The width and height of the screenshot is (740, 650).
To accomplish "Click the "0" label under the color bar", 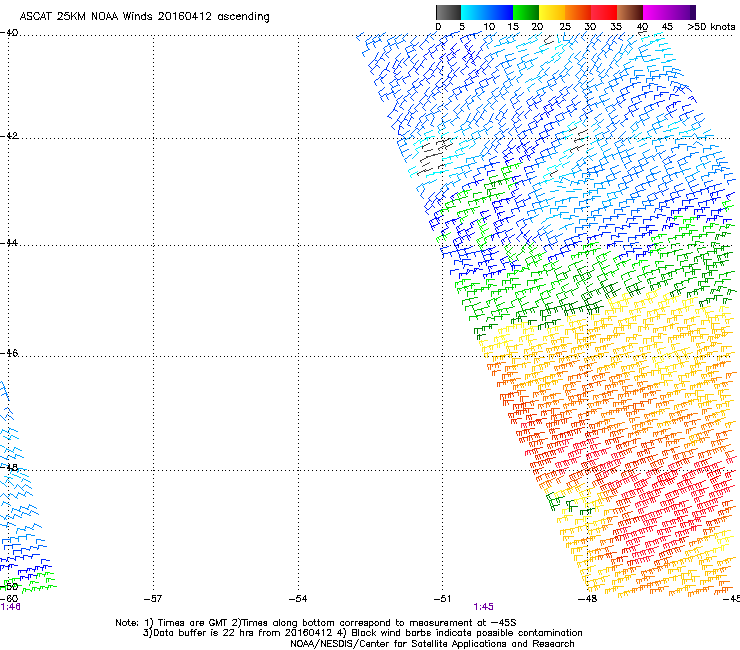I will coord(438,27).
